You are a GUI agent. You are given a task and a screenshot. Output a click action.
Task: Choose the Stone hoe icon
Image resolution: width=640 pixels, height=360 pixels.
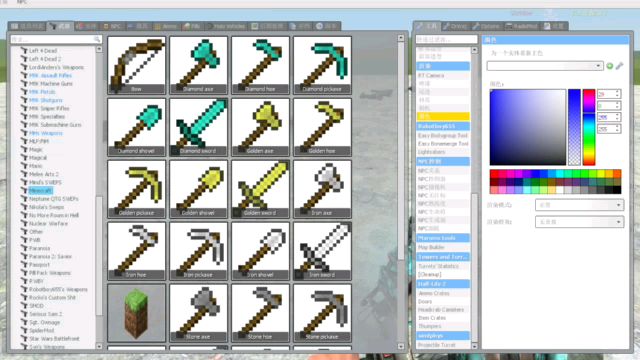click(260, 313)
